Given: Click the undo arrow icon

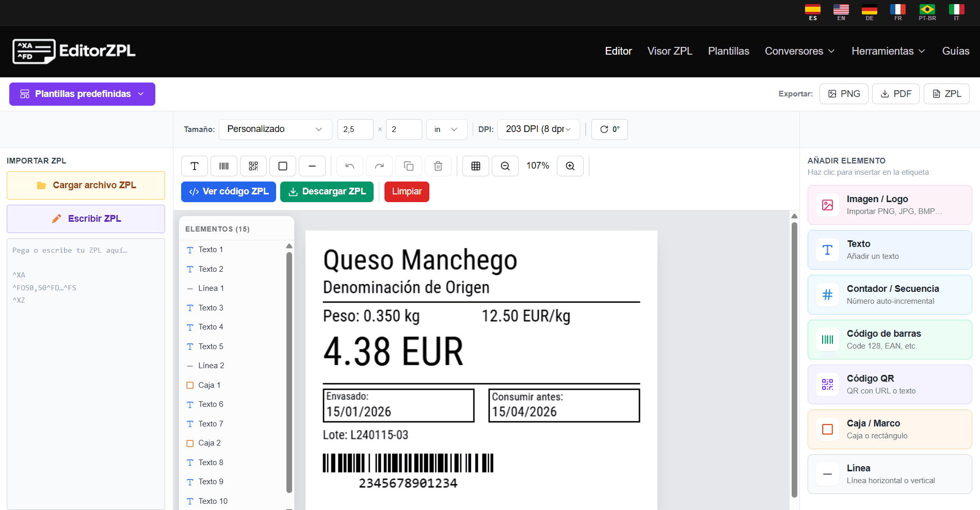Looking at the screenshot, I should click(350, 166).
